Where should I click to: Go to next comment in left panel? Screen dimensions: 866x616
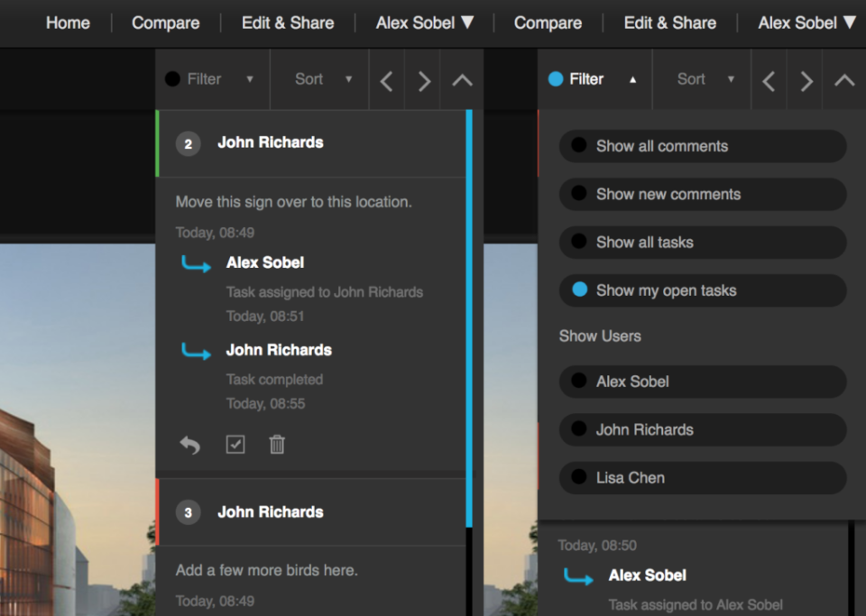(424, 81)
